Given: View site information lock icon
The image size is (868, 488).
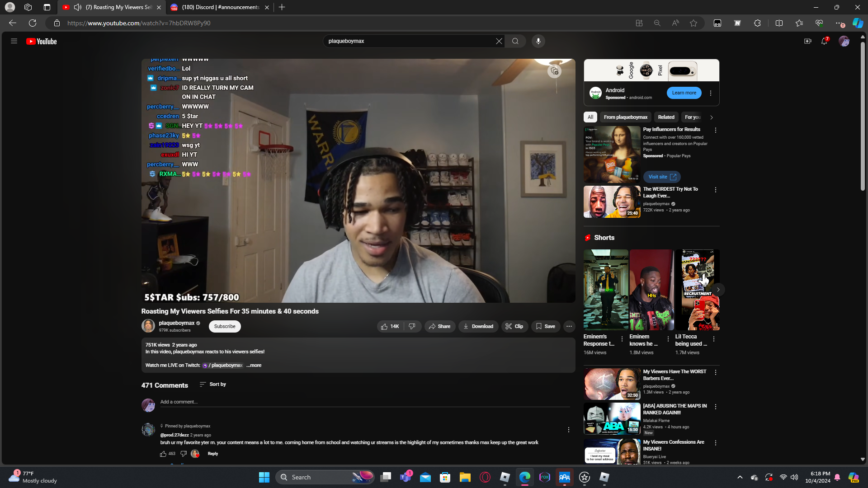Looking at the screenshot, I should [57, 23].
